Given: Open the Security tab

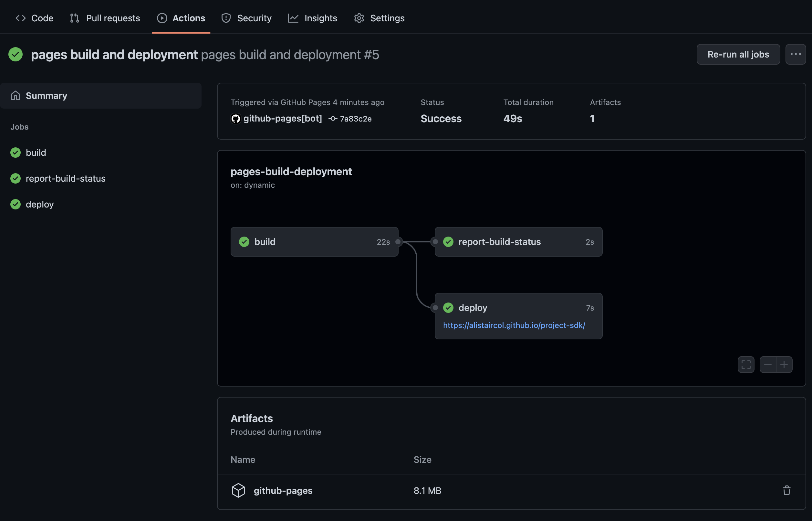Looking at the screenshot, I should click(x=246, y=18).
